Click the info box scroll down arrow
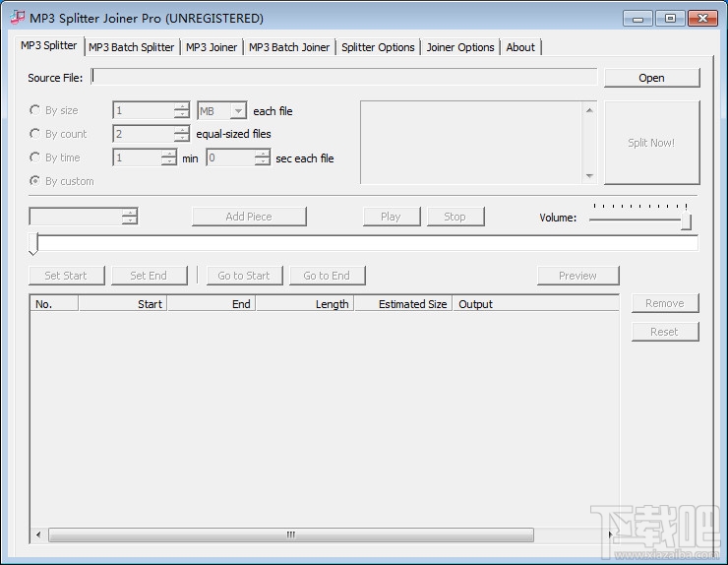The height and width of the screenshot is (565, 728). [589, 175]
